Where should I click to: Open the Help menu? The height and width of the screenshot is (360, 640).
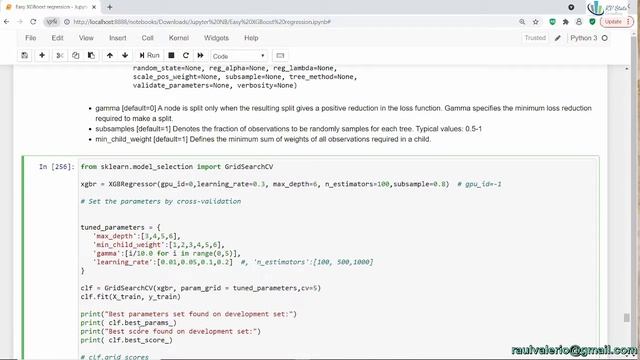click(251, 38)
